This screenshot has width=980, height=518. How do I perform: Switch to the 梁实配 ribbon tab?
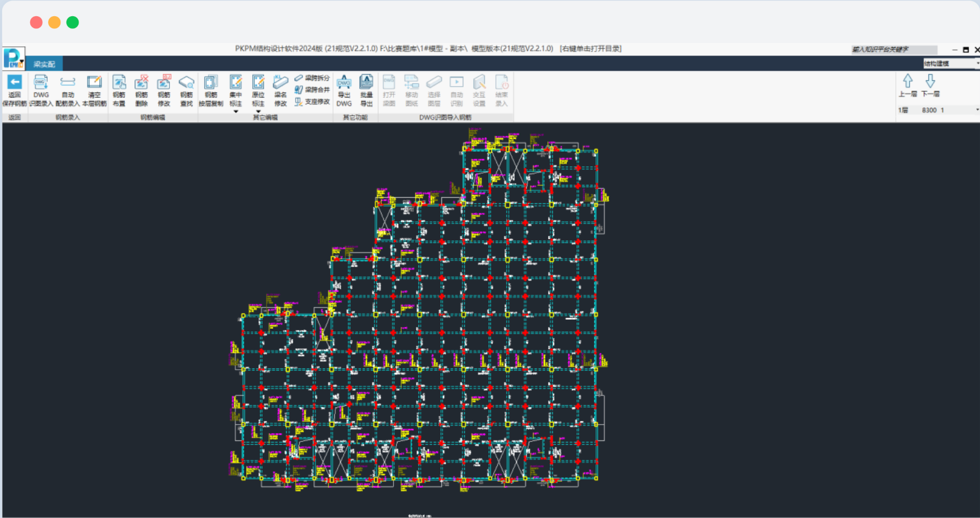click(x=44, y=64)
